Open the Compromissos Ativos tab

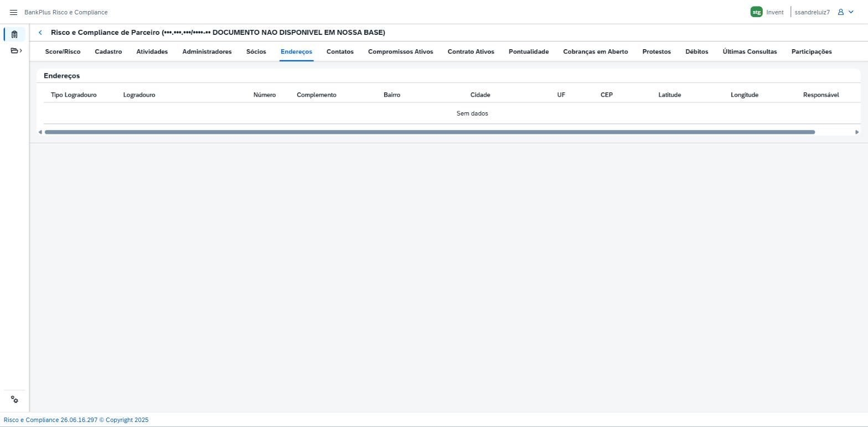401,51
